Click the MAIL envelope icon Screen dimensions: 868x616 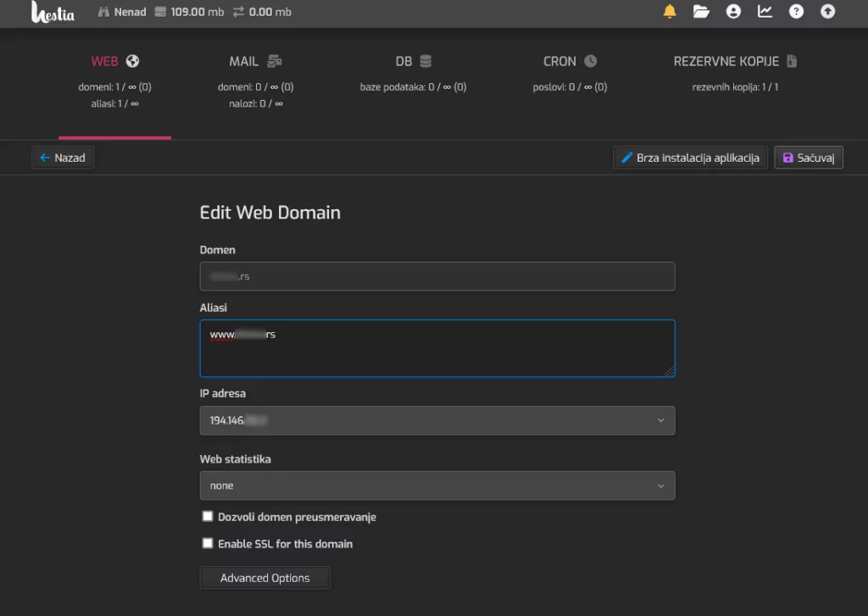point(275,61)
